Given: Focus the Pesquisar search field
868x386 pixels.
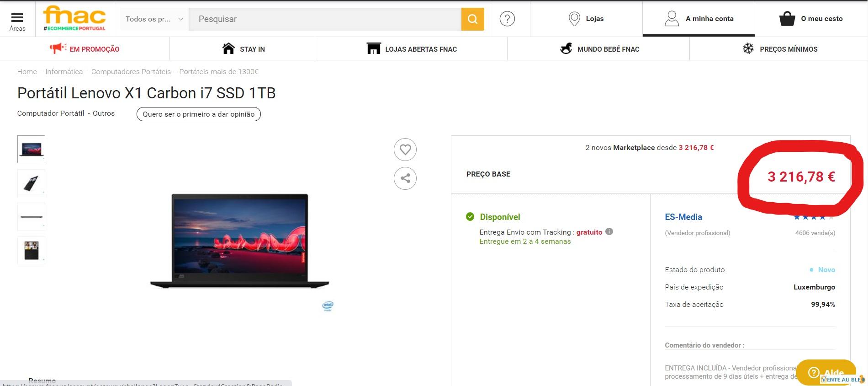Looking at the screenshot, I should click(325, 19).
